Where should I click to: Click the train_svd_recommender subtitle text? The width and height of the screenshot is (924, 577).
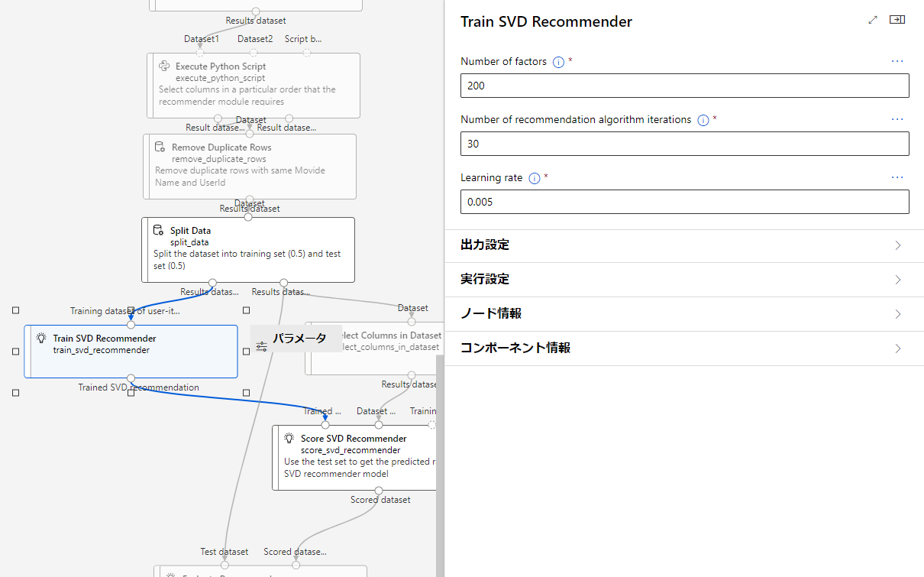(101, 350)
